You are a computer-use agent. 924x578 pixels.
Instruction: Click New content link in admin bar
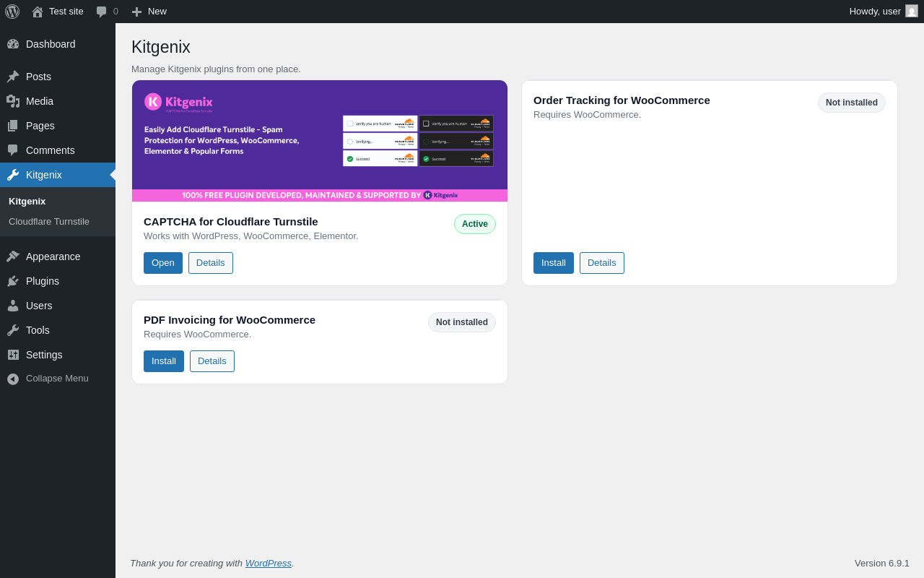(149, 12)
